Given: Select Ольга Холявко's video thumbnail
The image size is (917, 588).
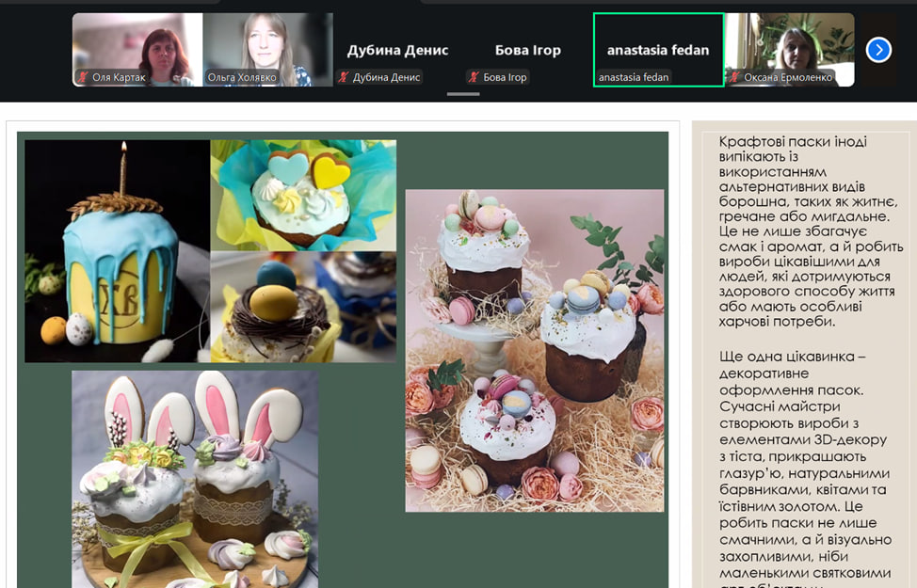Looking at the screenshot, I should [x=267, y=45].
